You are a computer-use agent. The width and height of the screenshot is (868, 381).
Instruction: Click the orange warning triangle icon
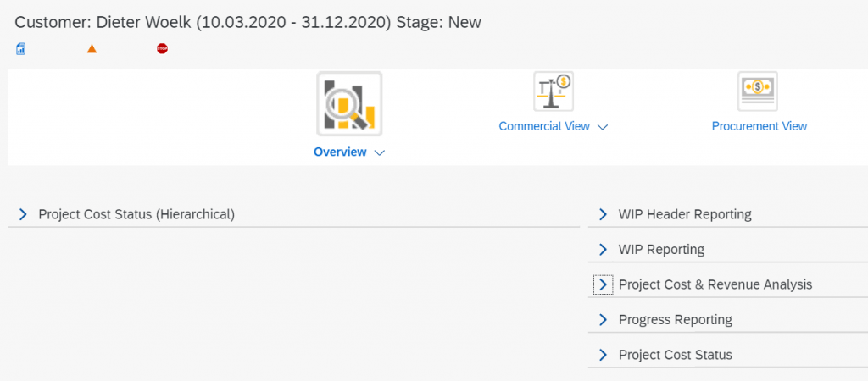pyautogui.click(x=92, y=48)
